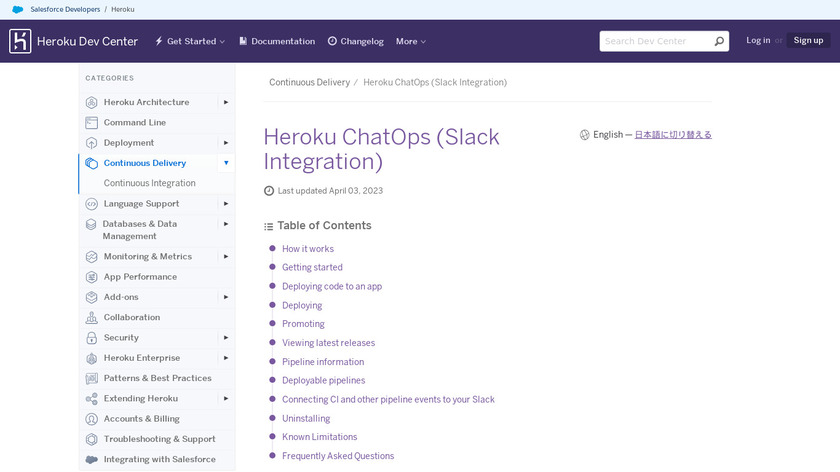
Task: Click the Heroku logo icon
Action: pos(20,41)
